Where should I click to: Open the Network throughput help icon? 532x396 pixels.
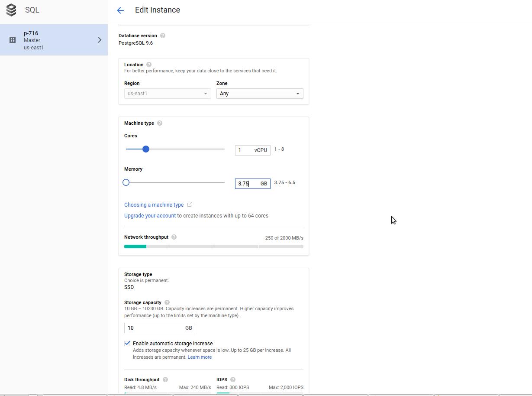click(x=174, y=237)
